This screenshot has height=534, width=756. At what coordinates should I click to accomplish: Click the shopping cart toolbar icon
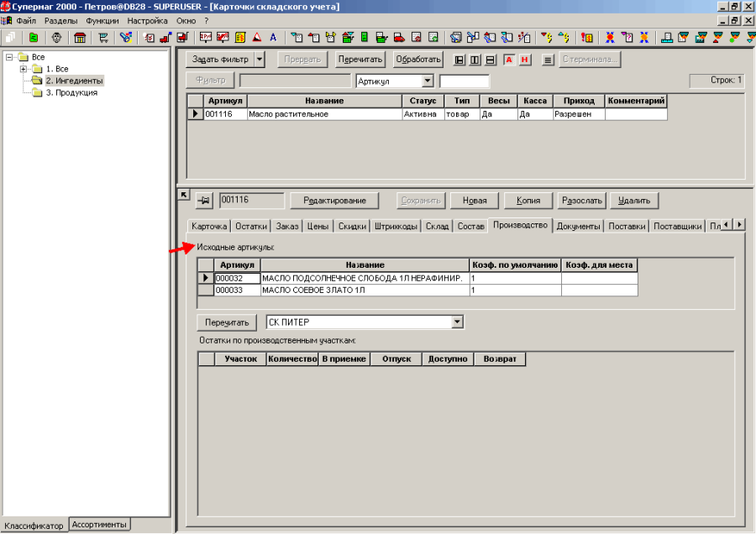pos(103,38)
